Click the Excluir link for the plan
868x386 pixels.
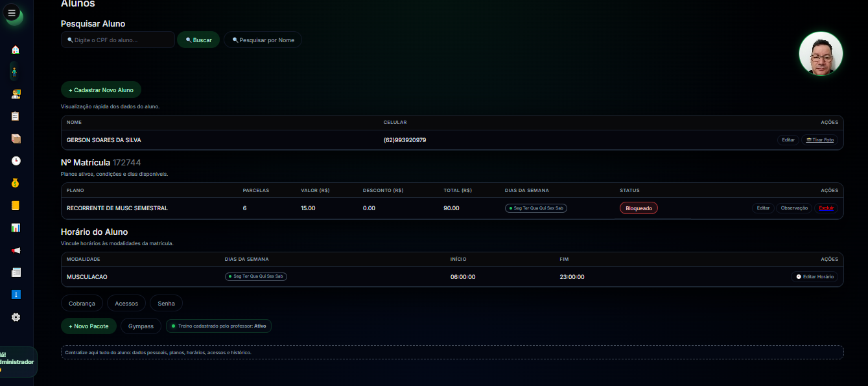pos(826,208)
